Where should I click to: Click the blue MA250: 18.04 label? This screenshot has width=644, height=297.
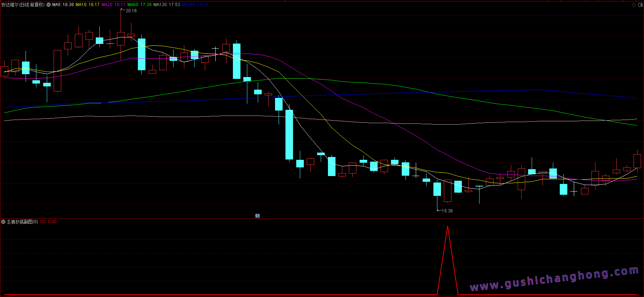coord(195,5)
